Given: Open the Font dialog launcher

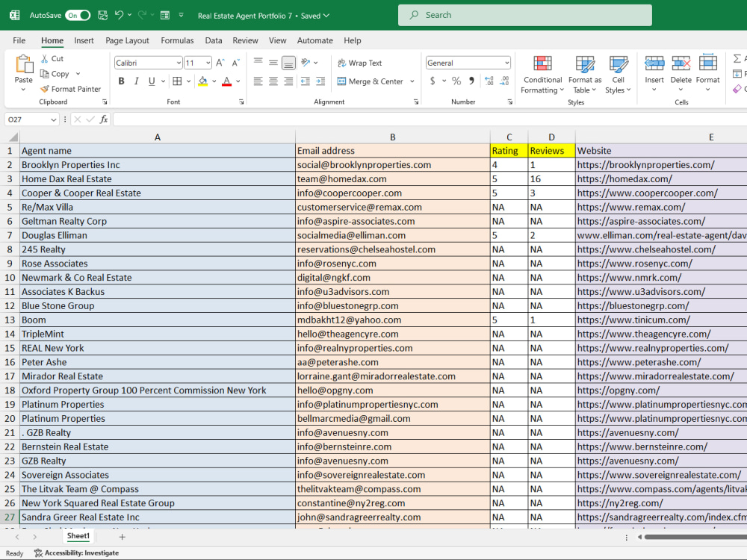Looking at the screenshot, I should 241,102.
